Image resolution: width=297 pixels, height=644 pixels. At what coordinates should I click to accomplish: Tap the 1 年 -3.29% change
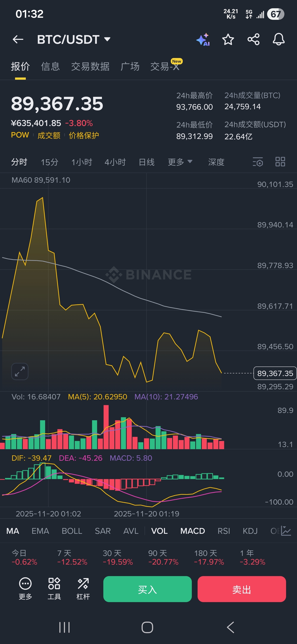click(x=252, y=558)
